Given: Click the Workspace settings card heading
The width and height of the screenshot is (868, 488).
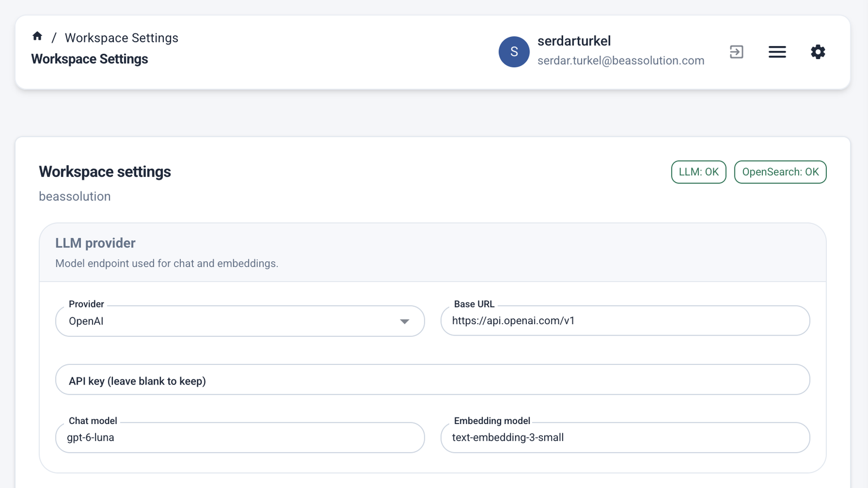Looking at the screenshot, I should point(105,172).
